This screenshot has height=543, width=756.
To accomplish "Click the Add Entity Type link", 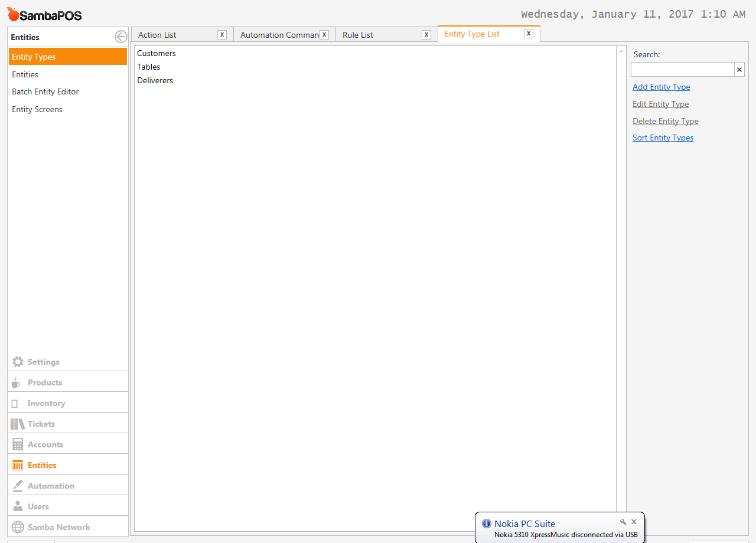I will pyautogui.click(x=661, y=87).
